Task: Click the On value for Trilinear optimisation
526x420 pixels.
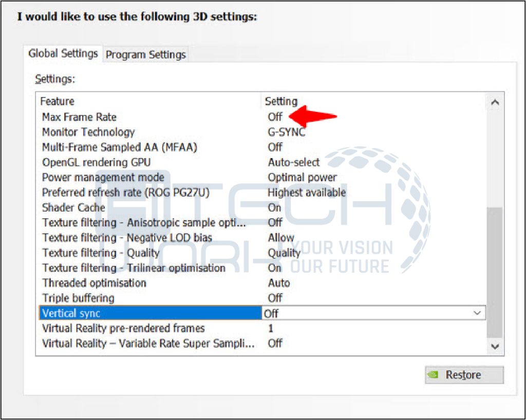Action: (274, 268)
